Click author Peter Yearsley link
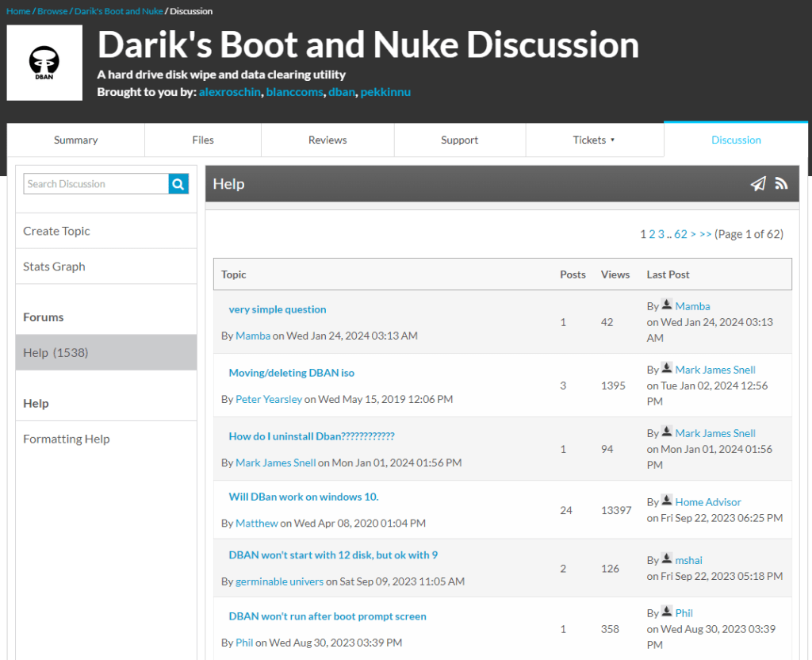Viewport: 812px width, 660px height. 269,400
